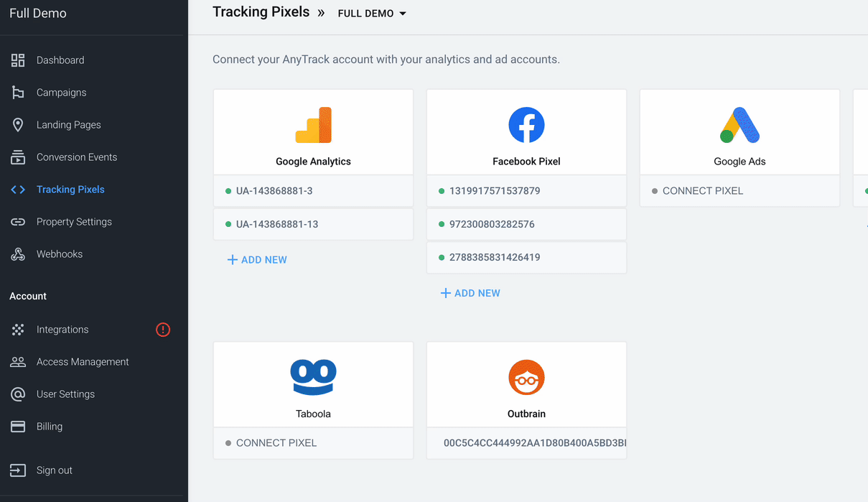Click the red Integrations alert icon

[163, 330]
